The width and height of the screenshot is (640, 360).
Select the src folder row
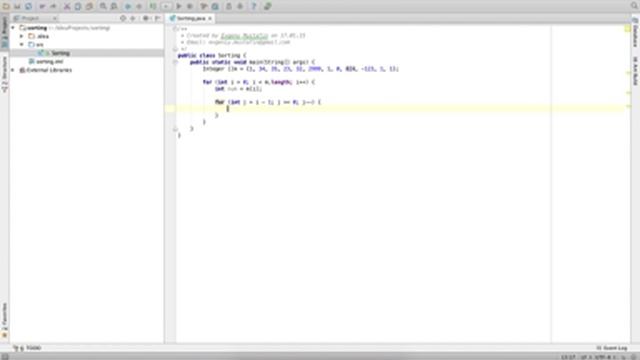87,44
